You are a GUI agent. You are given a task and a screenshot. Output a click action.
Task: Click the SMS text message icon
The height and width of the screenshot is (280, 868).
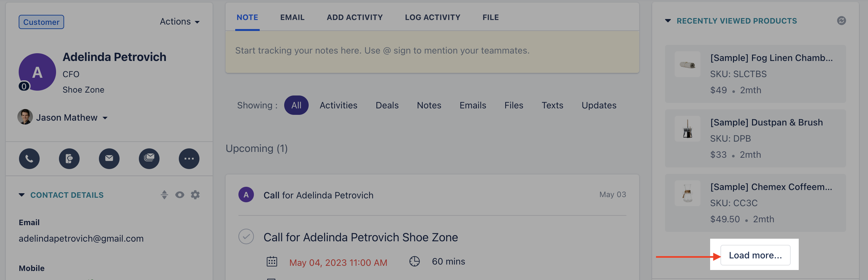point(69,159)
